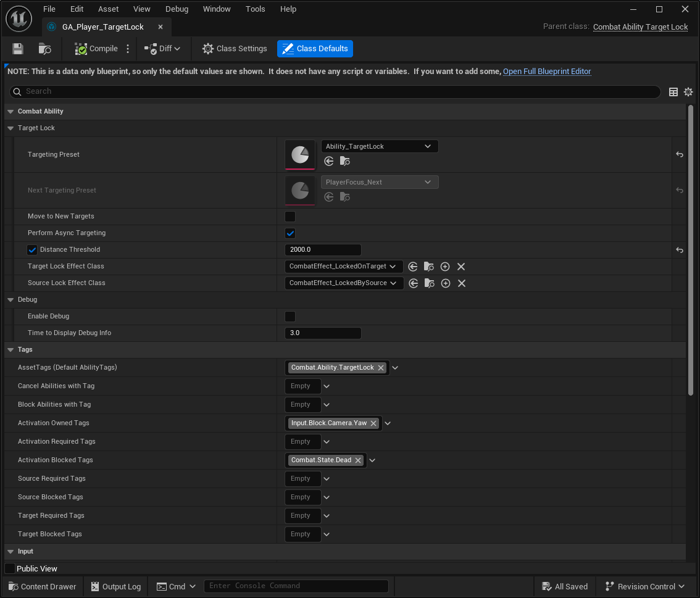700x598 pixels.
Task: Click the Browse to asset icon in toolbar
Action: (44, 49)
